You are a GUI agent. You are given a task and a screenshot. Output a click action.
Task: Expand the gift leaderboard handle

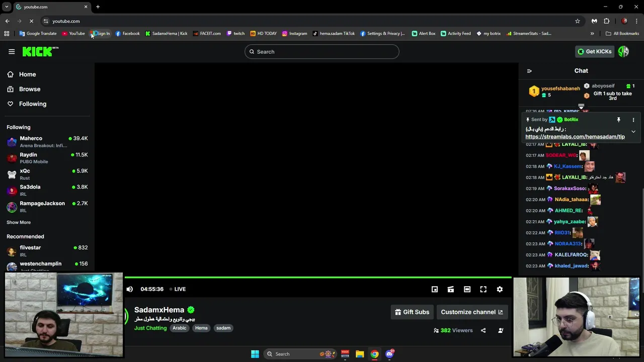tap(581, 107)
